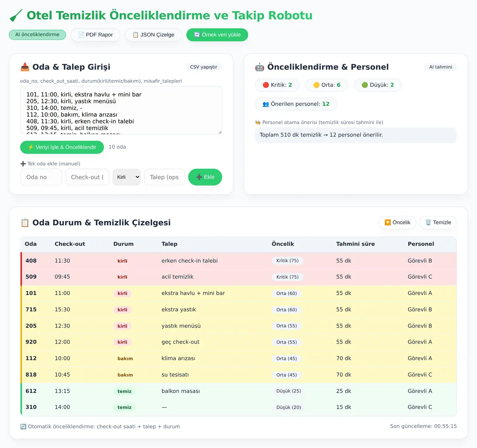
Task: Click the people icon in Önerilen personel chip
Action: (266, 104)
